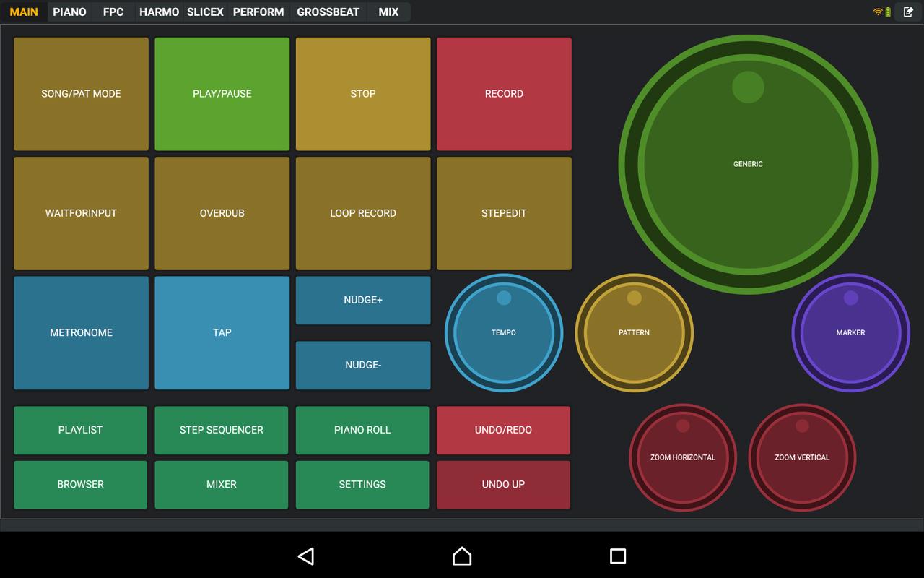This screenshot has width=924, height=578.
Task: Click the UNDO UP button
Action: coord(503,484)
